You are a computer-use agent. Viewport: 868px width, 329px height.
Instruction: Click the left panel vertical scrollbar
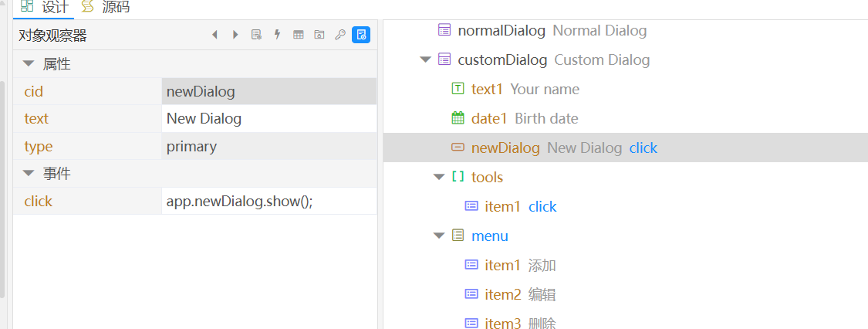click(2, 188)
